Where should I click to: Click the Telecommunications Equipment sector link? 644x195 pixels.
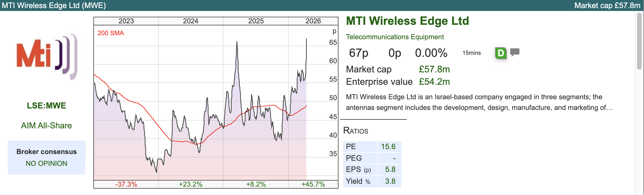(395, 37)
